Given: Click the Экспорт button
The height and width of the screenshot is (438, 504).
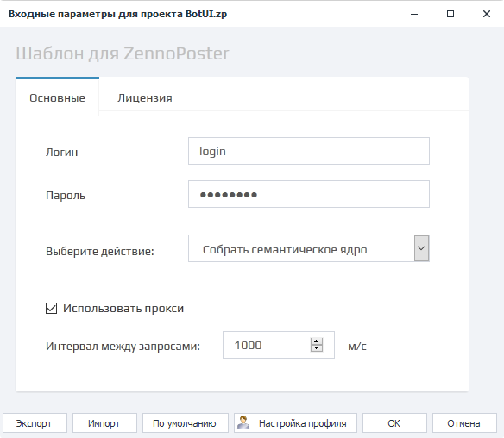Looking at the screenshot, I should (35, 423).
